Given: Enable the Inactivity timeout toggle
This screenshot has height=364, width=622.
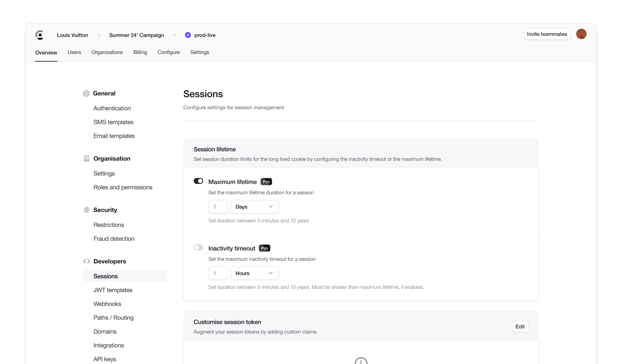Looking at the screenshot, I should pos(199,247).
